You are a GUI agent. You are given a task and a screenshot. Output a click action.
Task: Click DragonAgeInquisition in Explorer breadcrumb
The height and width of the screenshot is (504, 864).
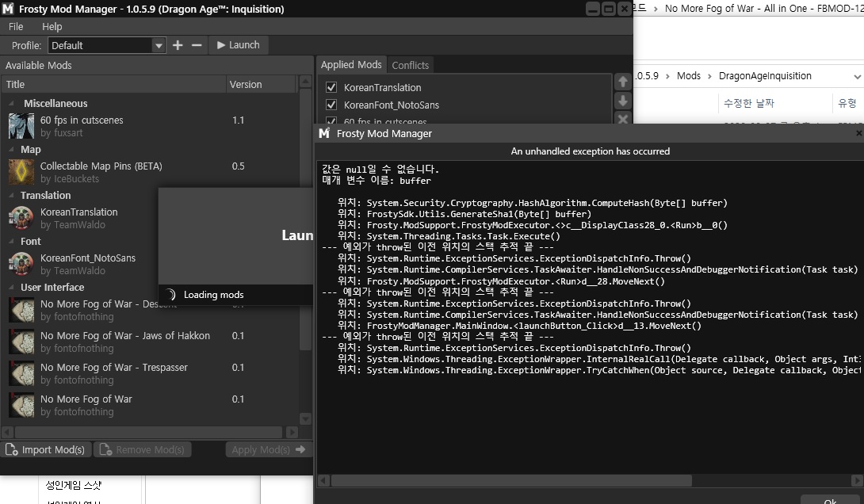click(x=765, y=75)
